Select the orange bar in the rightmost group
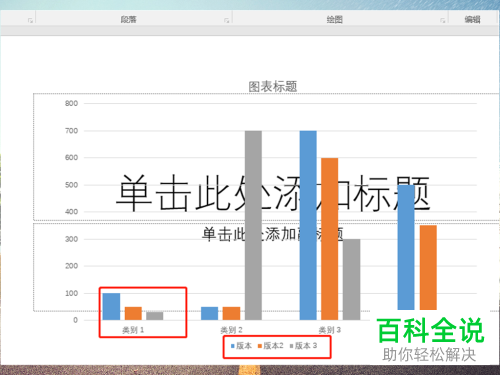Screen dimensions: 500x375 pyautogui.click(x=428, y=268)
